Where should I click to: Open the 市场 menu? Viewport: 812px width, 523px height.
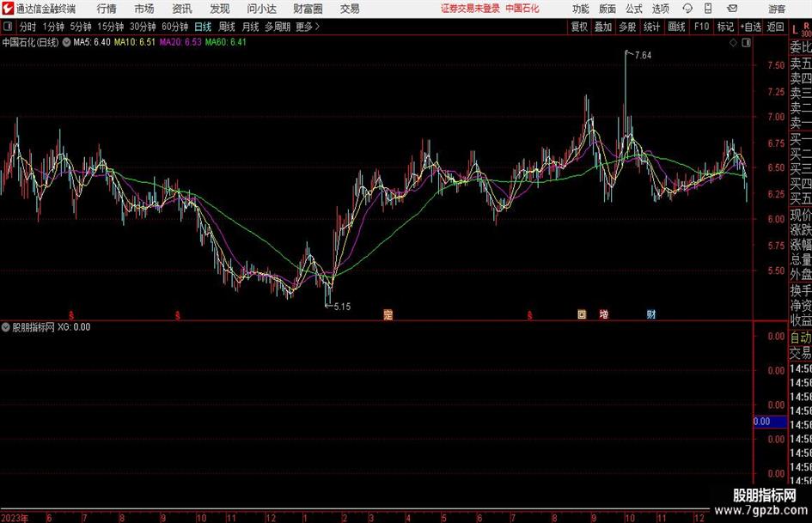tap(144, 9)
